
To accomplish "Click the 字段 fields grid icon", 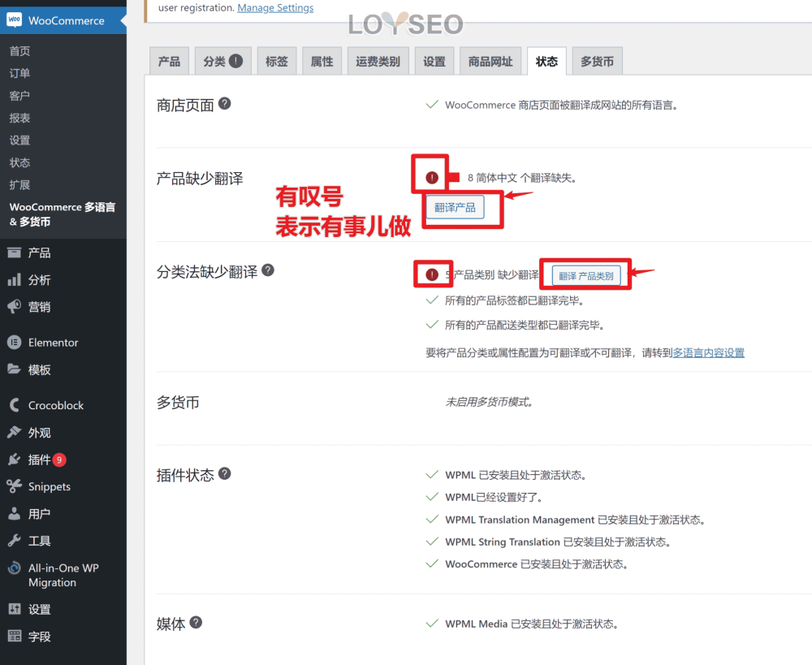I will click(14, 636).
